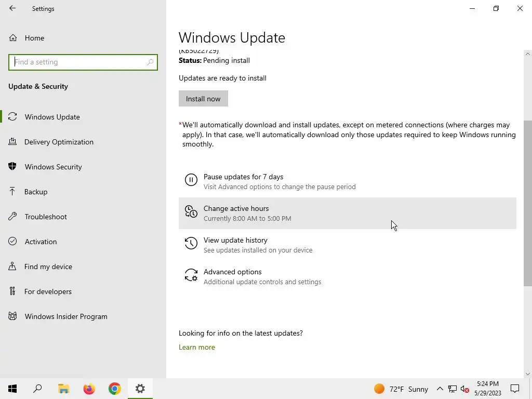Click the Delivery Optimization icon
Viewport: 532px width, 399px height.
12,141
